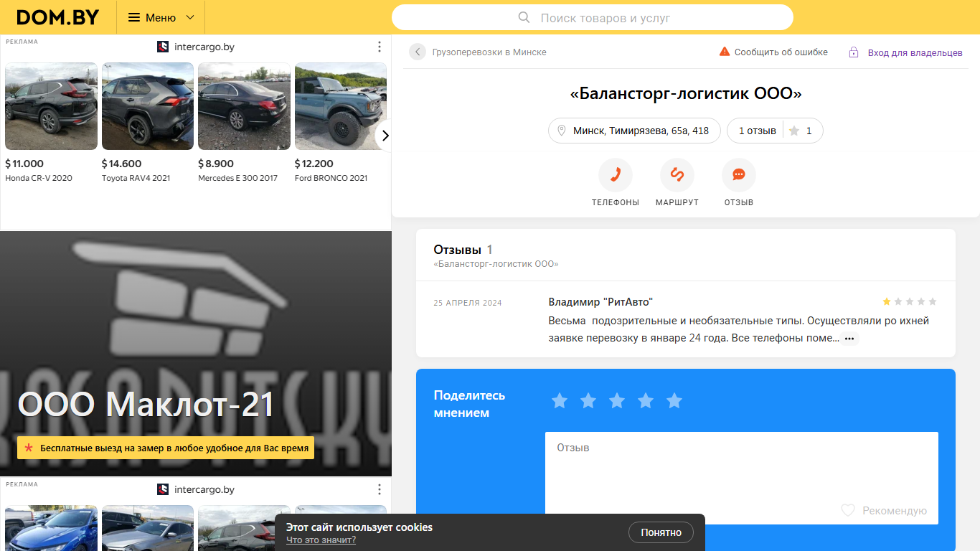Open the ООО Маклот-21 banner
The image size is (980, 551).
196,354
